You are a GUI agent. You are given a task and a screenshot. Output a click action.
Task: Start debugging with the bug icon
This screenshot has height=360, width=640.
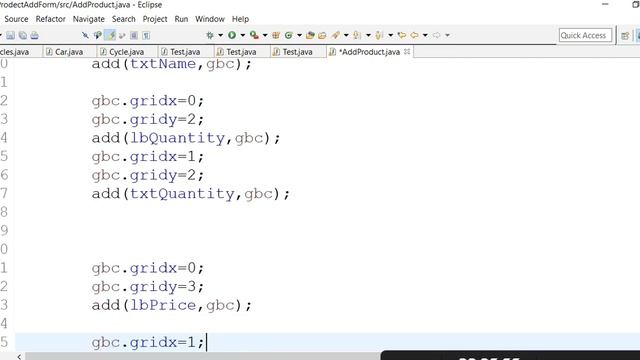210,36
